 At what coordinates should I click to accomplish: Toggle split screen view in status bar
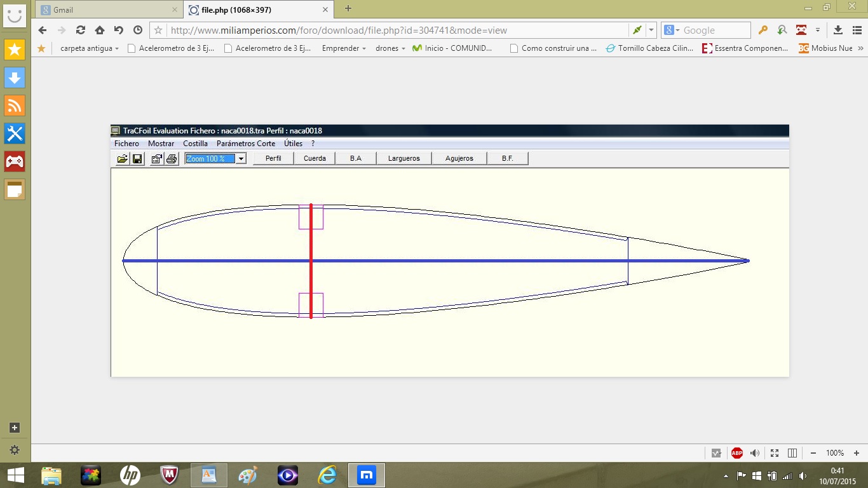792,453
